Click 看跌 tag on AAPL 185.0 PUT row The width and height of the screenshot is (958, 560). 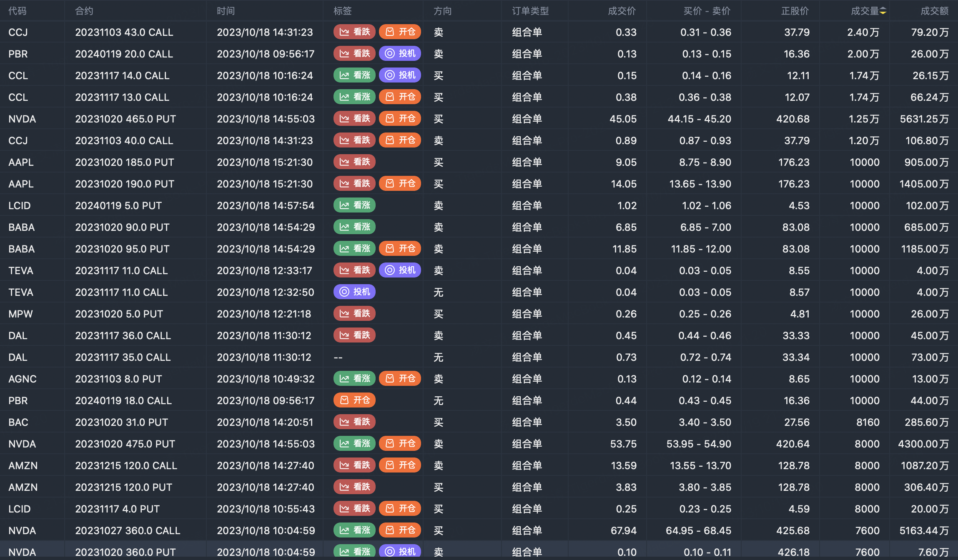[x=354, y=162]
